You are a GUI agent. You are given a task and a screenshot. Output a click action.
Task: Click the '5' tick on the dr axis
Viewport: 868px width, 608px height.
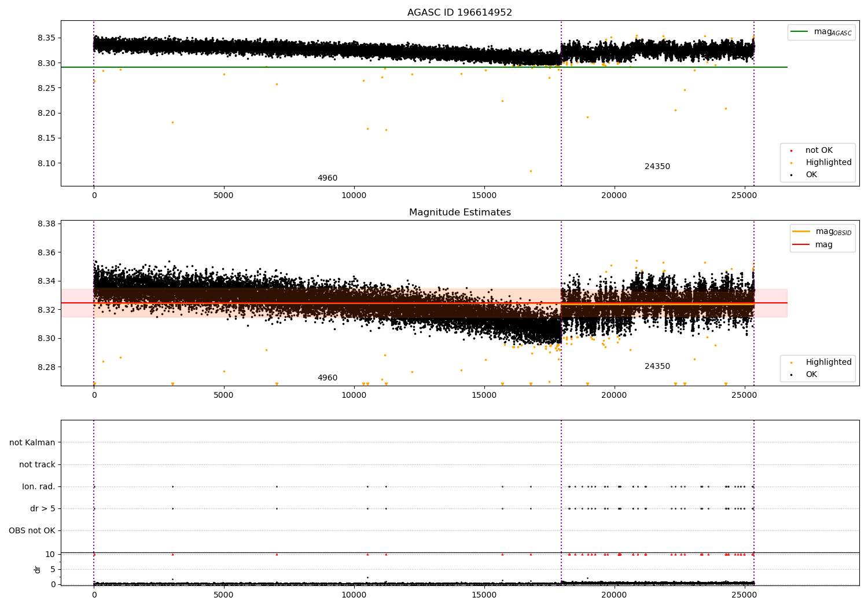click(53, 570)
